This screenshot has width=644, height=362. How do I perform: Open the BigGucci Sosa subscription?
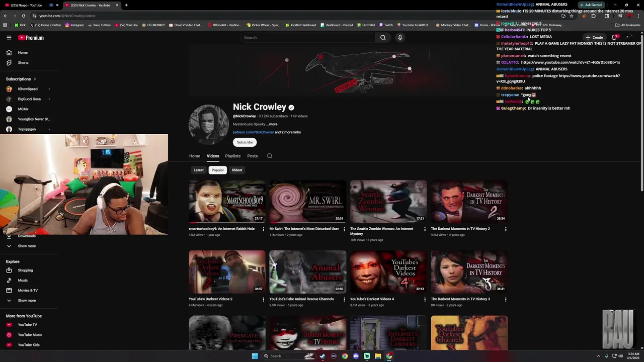(29, 99)
